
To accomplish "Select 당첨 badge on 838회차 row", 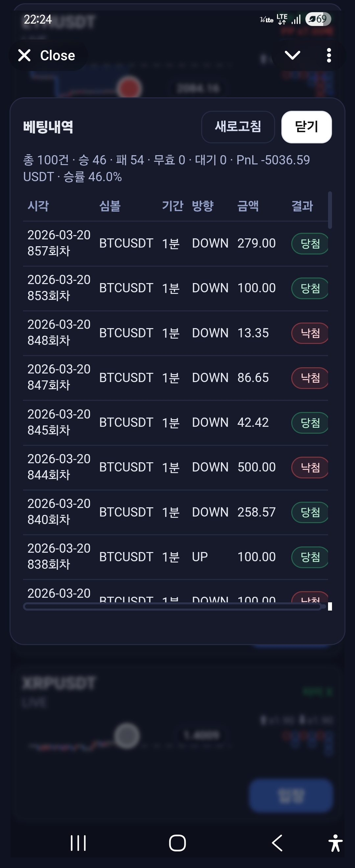I will tap(310, 557).
